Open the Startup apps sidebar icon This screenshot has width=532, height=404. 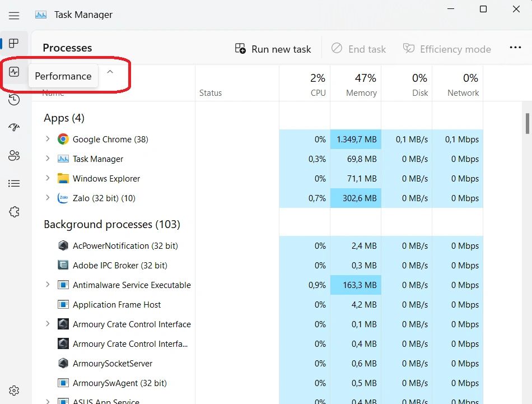tap(14, 128)
